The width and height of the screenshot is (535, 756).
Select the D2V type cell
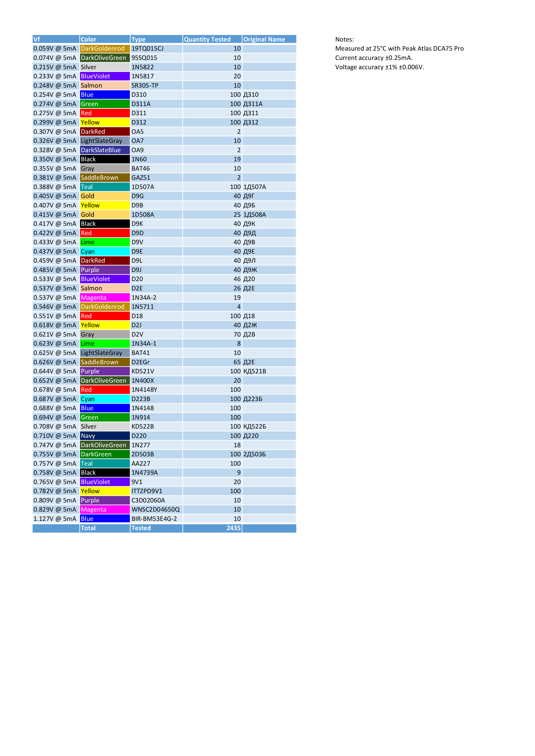click(157, 334)
